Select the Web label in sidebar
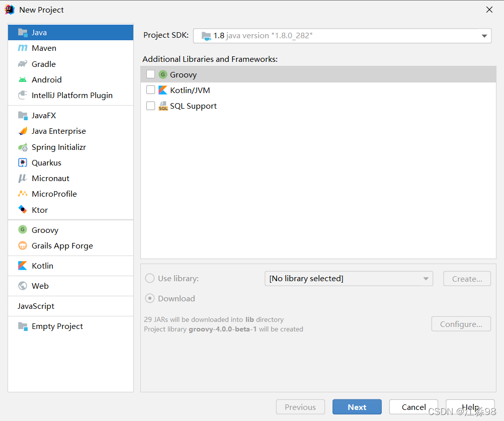Screen dimensions: 504x421 click(40, 286)
